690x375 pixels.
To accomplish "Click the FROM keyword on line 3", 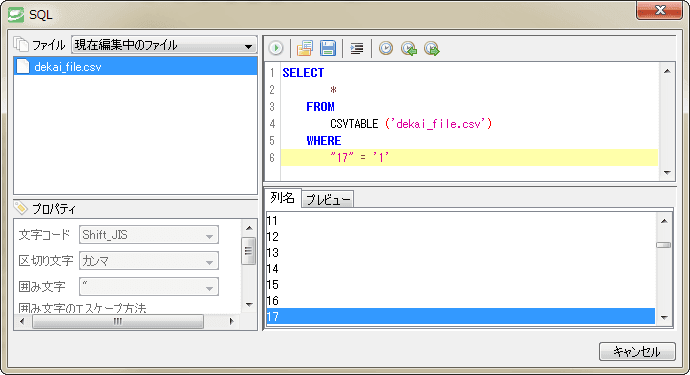I will (320, 107).
